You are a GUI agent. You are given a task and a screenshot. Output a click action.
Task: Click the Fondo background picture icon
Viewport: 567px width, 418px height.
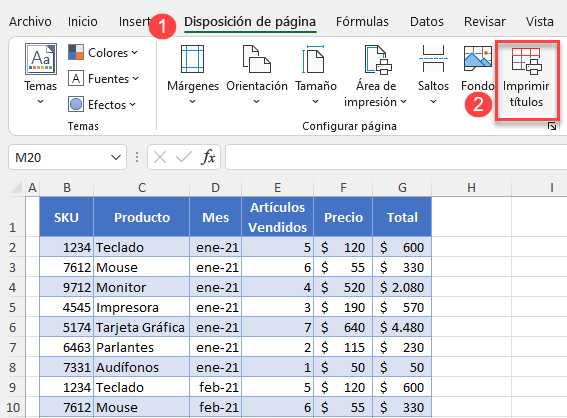tap(478, 59)
